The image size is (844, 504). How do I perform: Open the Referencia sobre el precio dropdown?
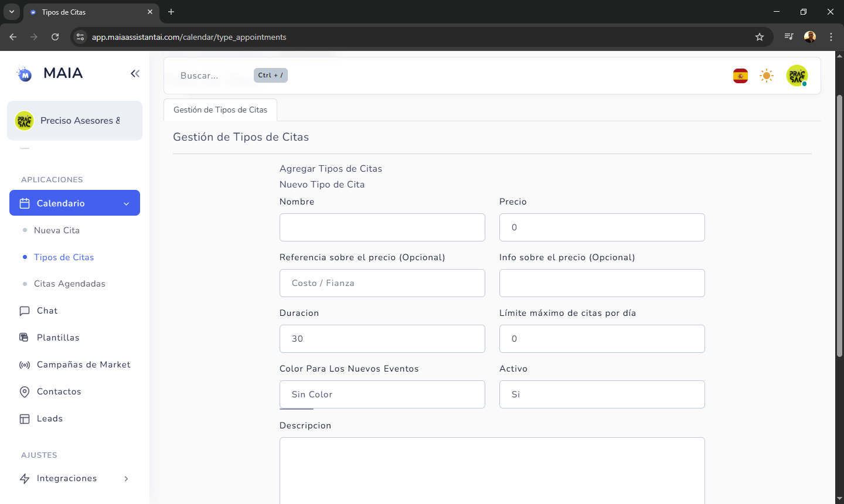[x=382, y=283]
